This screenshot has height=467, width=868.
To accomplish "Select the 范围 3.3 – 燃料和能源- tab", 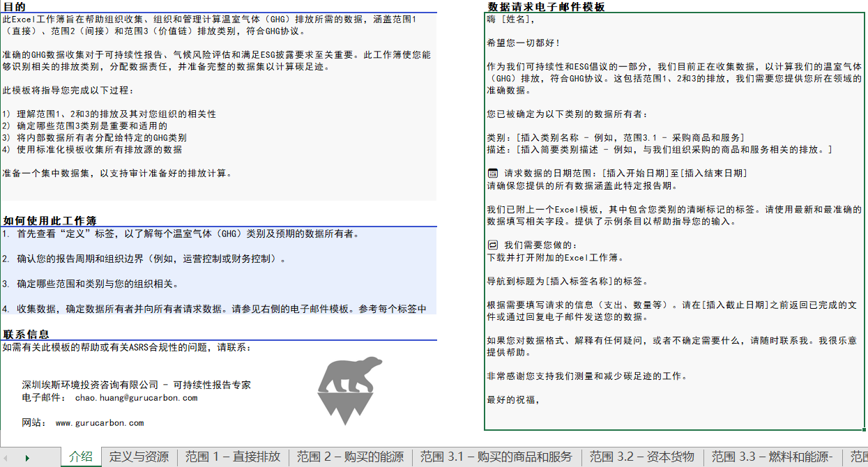I will pyautogui.click(x=772, y=457).
